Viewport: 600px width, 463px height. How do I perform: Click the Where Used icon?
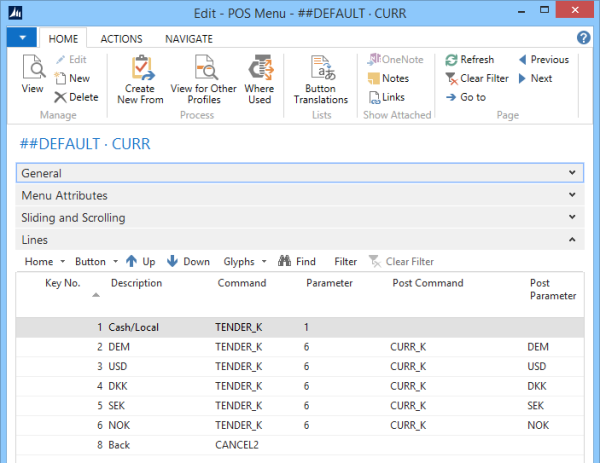(259, 70)
